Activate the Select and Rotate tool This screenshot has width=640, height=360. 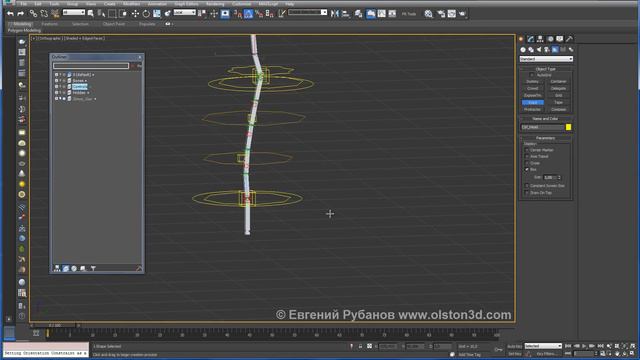(x=146, y=13)
